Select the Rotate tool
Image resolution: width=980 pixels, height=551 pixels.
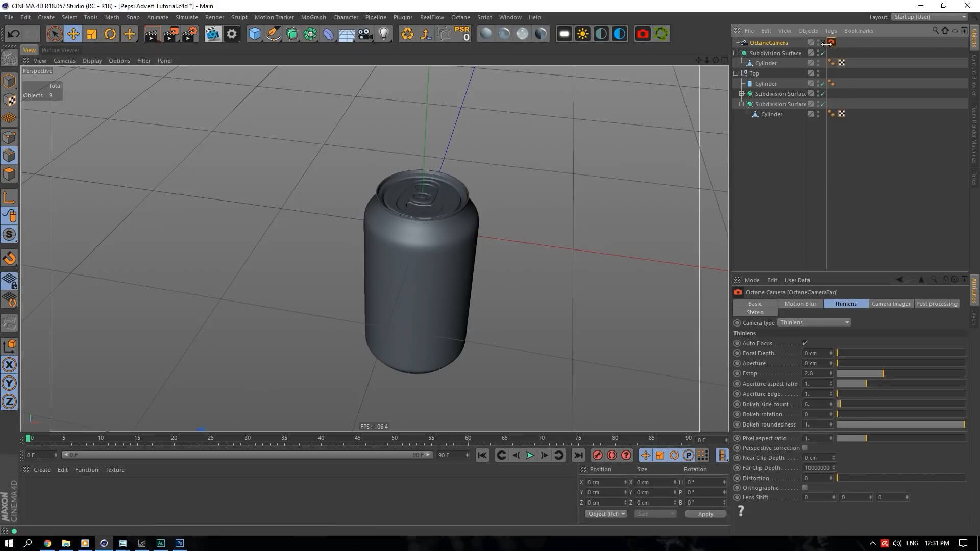(110, 34)
